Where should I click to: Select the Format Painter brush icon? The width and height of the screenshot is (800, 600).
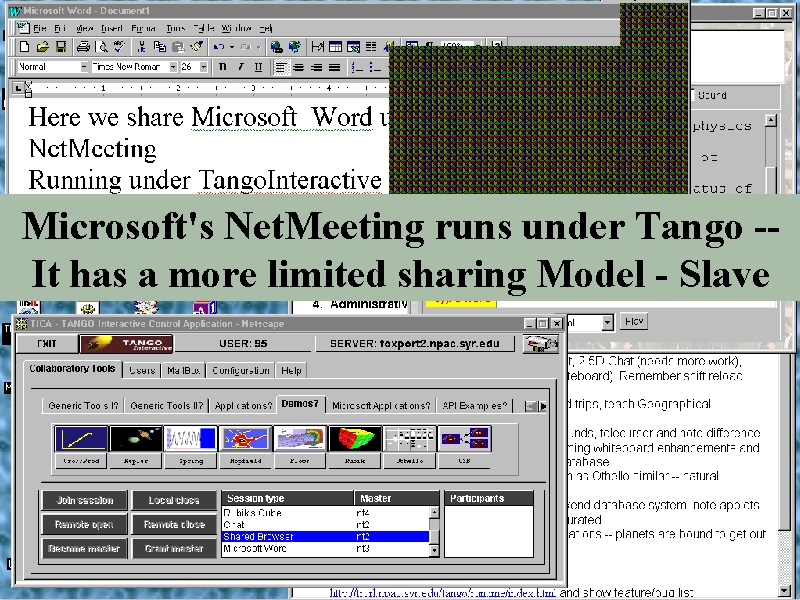pyautogui.click(x=196, y=47)
